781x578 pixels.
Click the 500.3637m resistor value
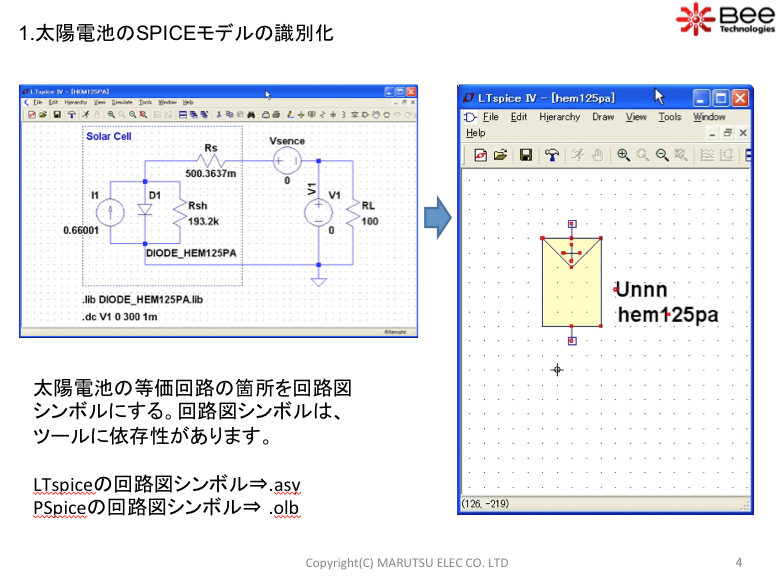211,173
